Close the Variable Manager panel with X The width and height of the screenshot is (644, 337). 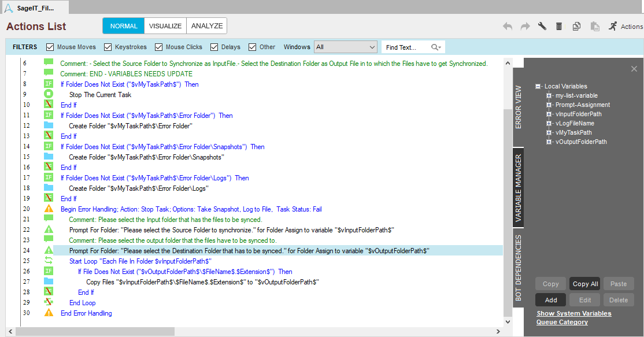tap(634, 69)
